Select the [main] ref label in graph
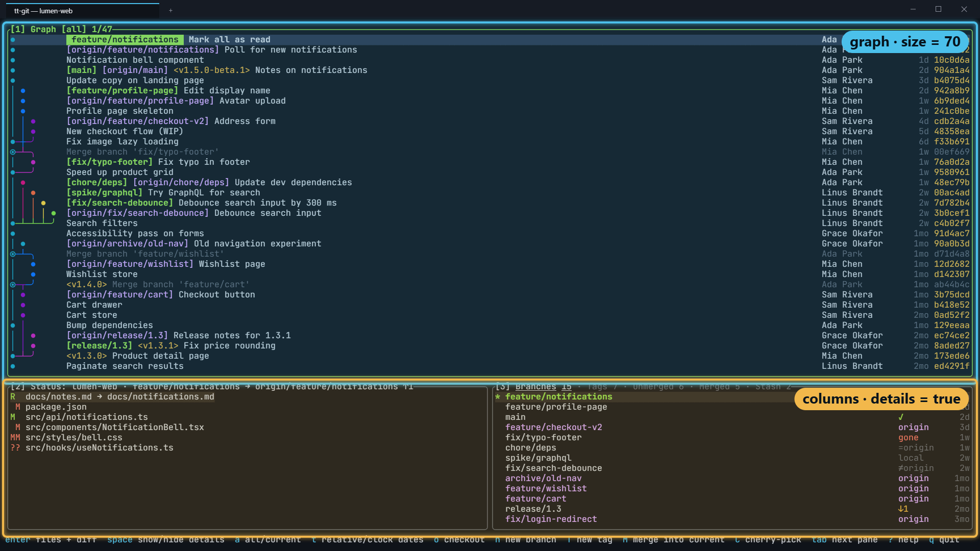Viewport: 980px width, 551px height. (x=82, y=70)
